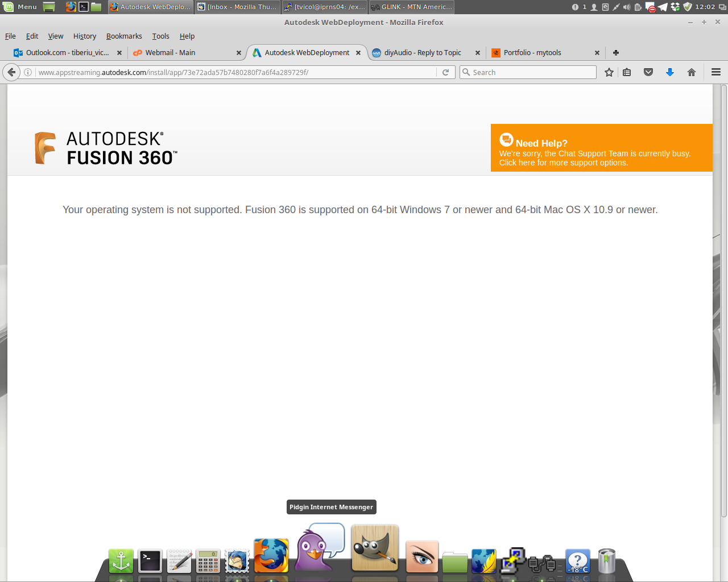Open a new tab with the plus button
Screen dimensions: 728x582
[616, 53]
